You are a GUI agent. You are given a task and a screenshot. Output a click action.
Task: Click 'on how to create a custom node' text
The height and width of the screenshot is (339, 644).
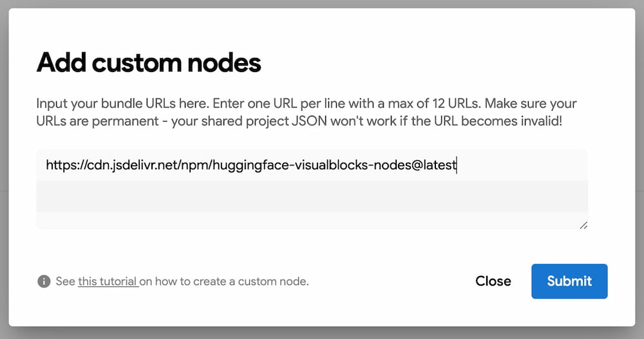[x=224, y=281]
